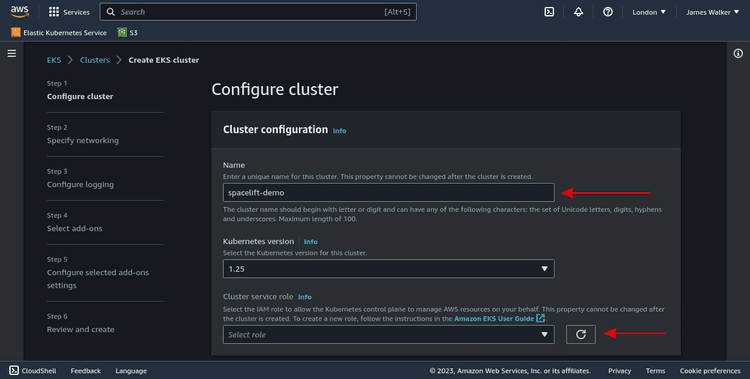Open the Language footer option
Viewport: 750px width, 379px height.
pyautogui.click(x=131, y=371)
